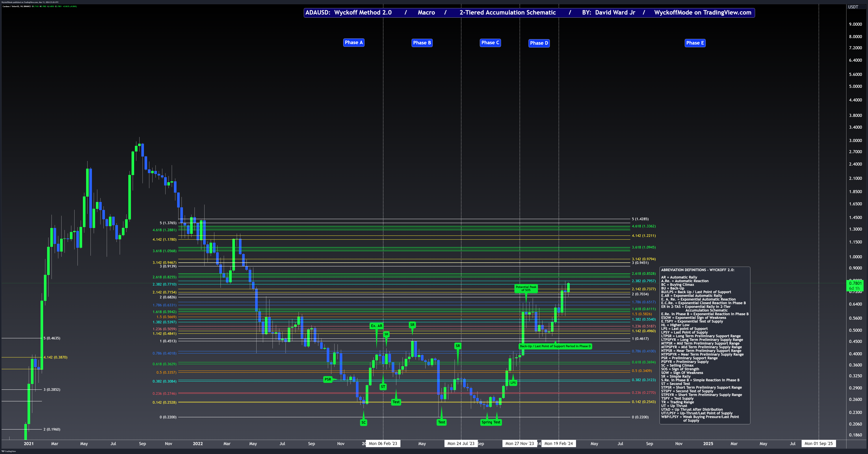Click the 2025 label on time axis
This screenshot has width=868, height=454.
pyautogui.click(x=708, y=444)
